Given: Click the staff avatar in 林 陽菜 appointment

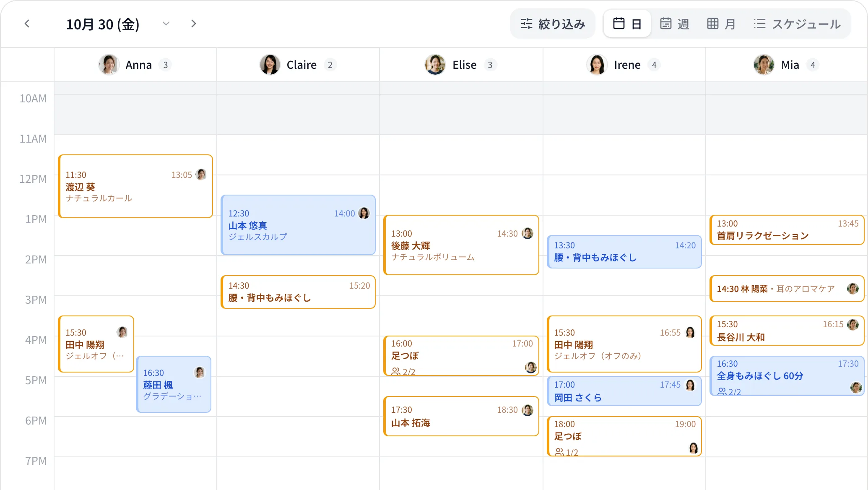Looking at the screenshot, I should (x=853, y=289).
